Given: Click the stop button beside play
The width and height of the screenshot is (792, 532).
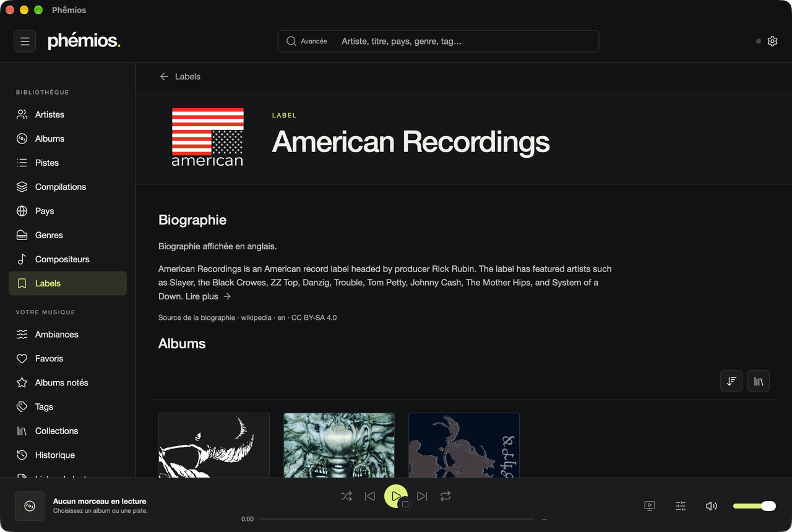Looking at the screenshot, I should (405, 504).
